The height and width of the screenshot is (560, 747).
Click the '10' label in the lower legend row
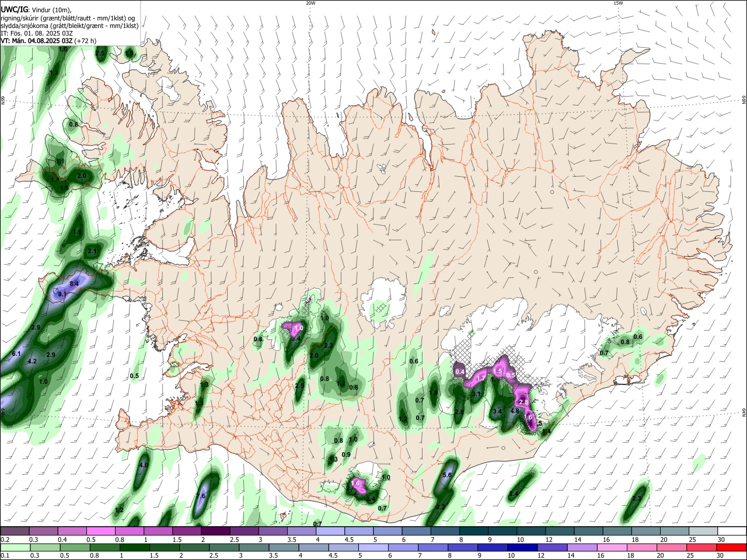tap(511, 556)
